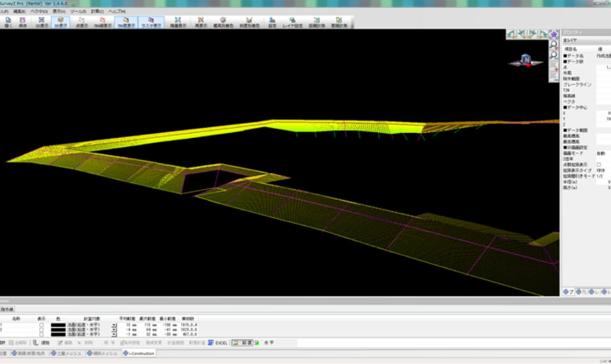Switch to the 傾斜メッシュ tab
This screenshot has width=611, height=364.
point(102,353)
